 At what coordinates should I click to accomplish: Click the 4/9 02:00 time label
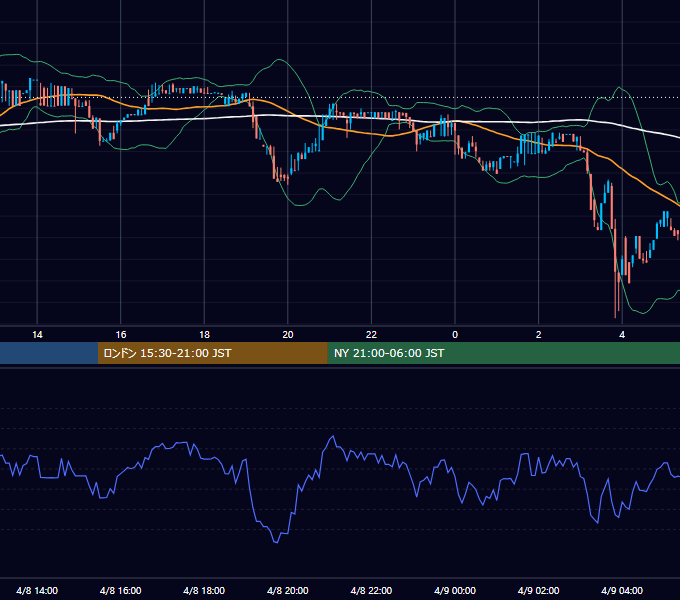(x=538, y=590)
